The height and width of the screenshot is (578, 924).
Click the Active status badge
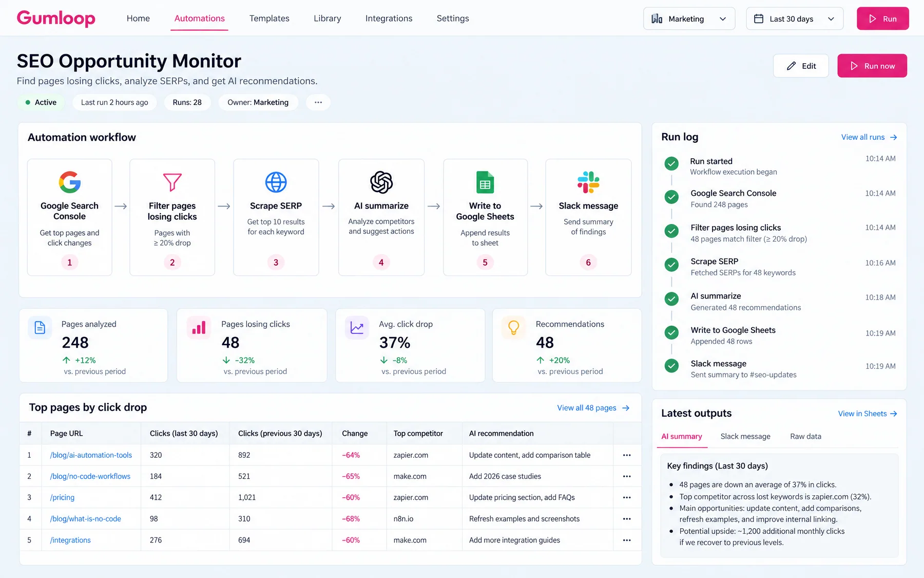click(41, 102)
